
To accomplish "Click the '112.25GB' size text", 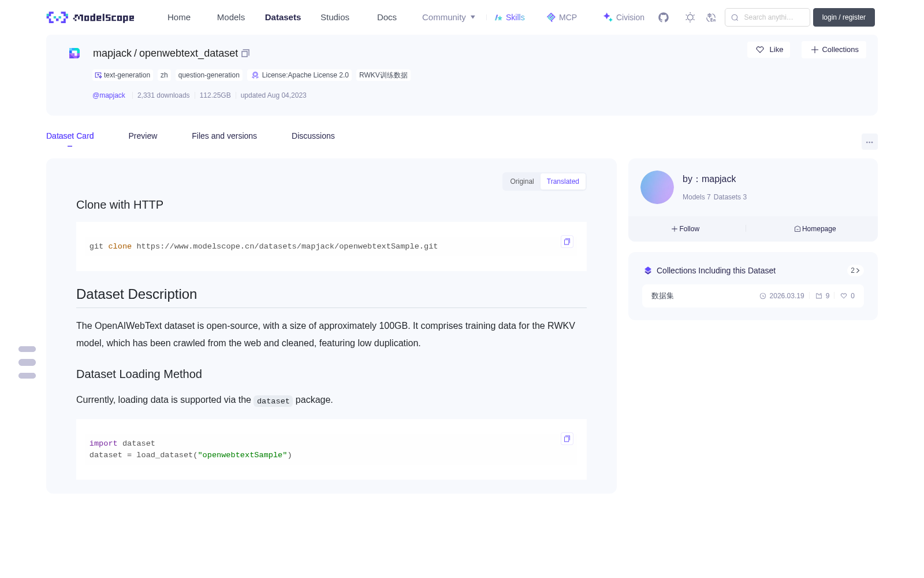I will (215, 95).
